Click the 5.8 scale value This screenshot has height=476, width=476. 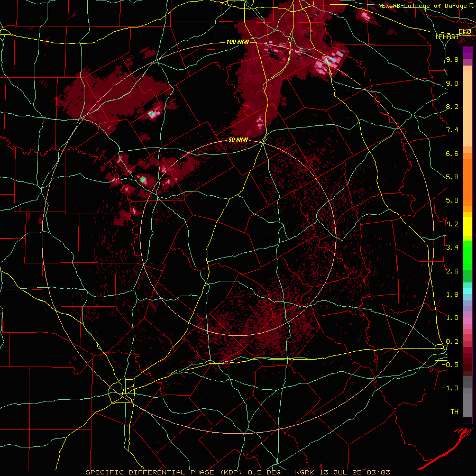(x=452, y=177)
